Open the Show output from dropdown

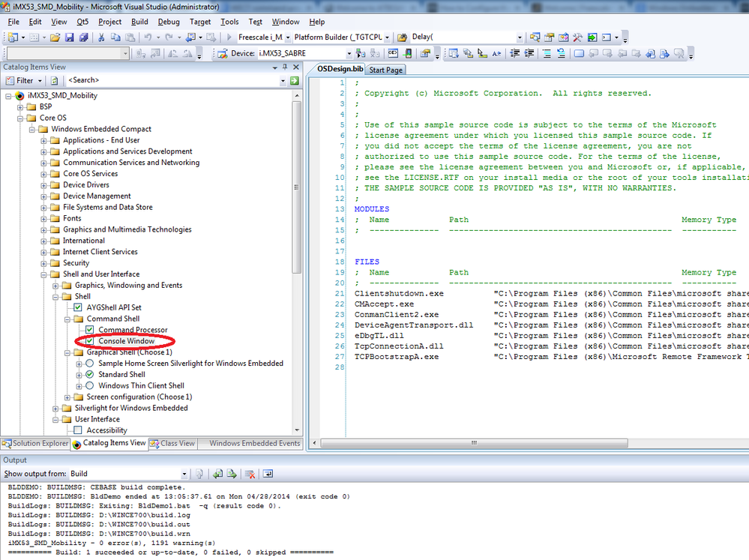tap(184, 474)
